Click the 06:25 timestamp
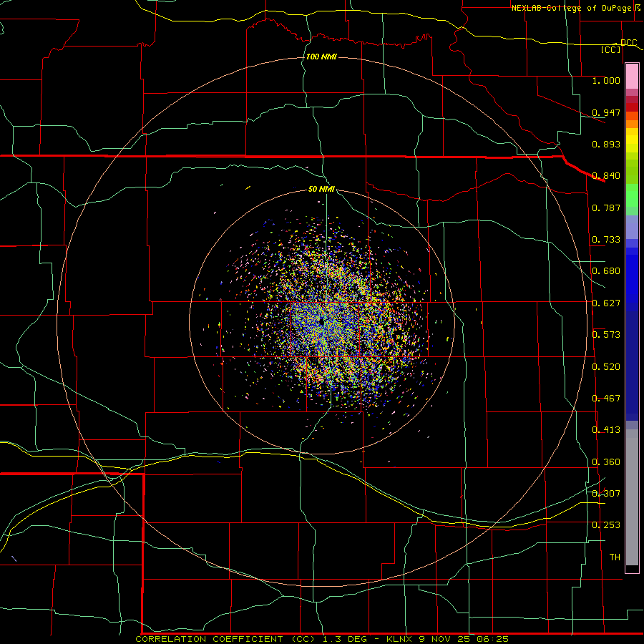644x644 pixels. click(492, 639)
